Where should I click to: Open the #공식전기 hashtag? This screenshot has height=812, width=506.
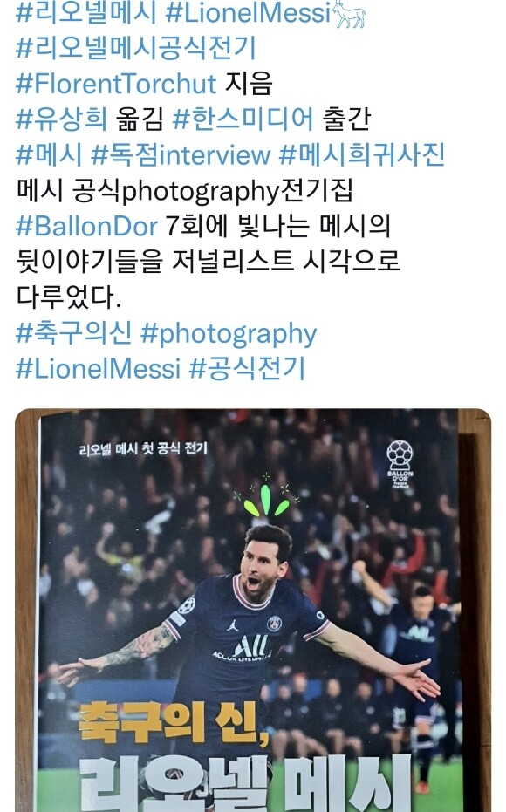(247, 368)
